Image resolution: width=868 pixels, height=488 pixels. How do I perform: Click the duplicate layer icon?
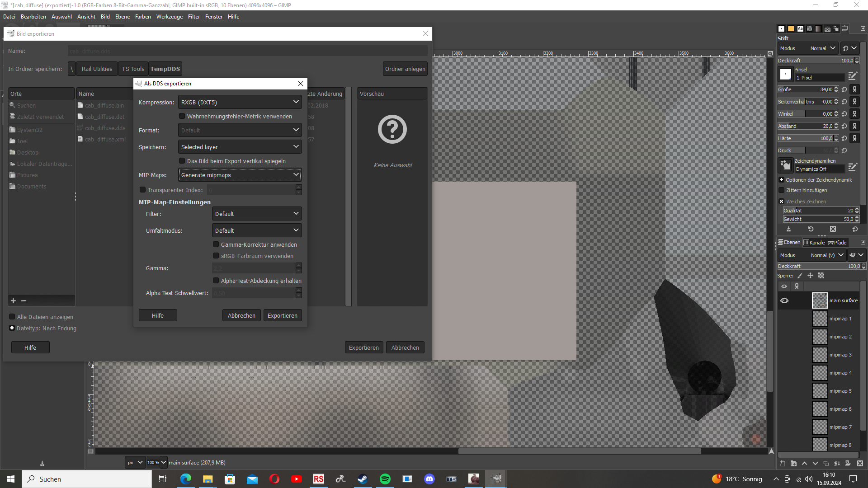coord(826,464)
